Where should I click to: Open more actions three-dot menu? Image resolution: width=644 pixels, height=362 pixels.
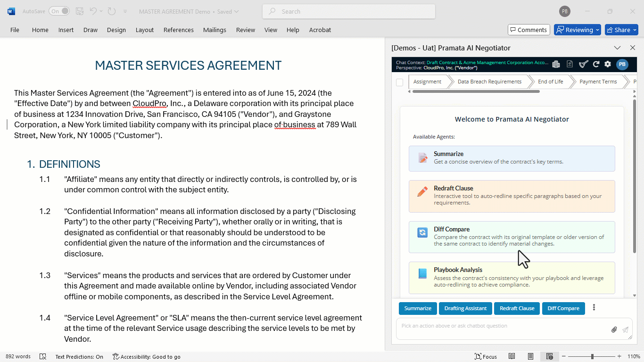coord(594,308)
